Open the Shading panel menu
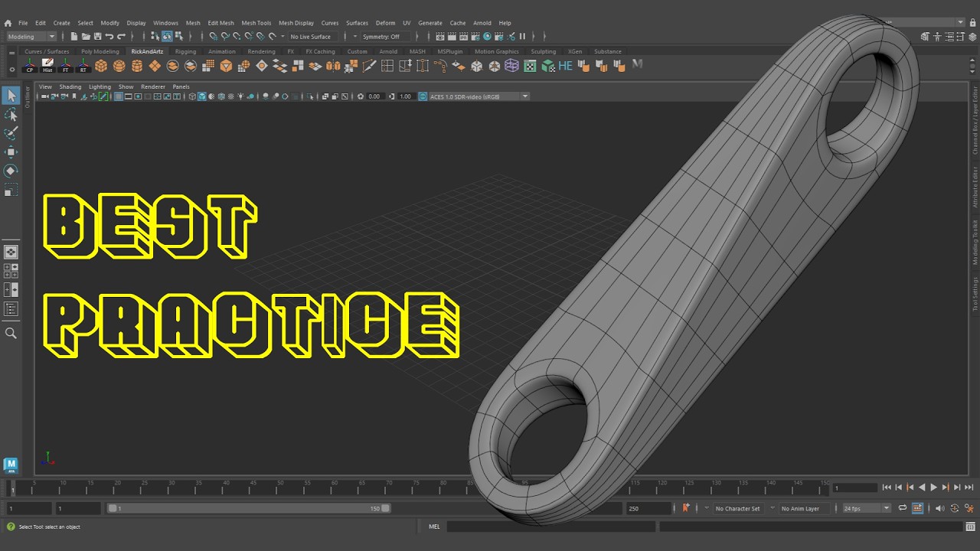The width and height of the screenshot is (980, 551). pos(70,86)
